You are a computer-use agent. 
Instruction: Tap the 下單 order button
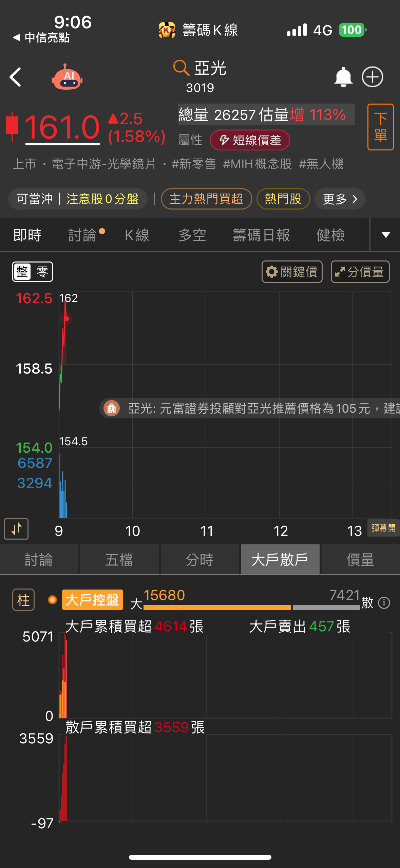380,127
